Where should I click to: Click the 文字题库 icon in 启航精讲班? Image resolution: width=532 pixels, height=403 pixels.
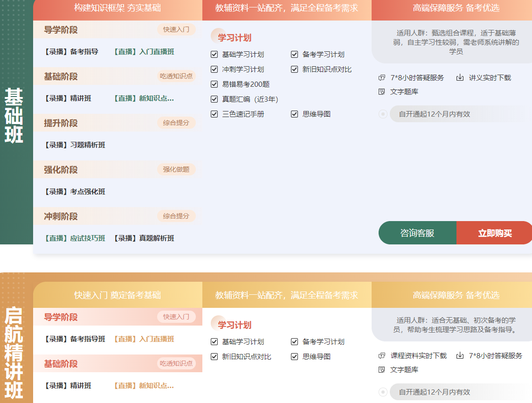tap(382, 369)
